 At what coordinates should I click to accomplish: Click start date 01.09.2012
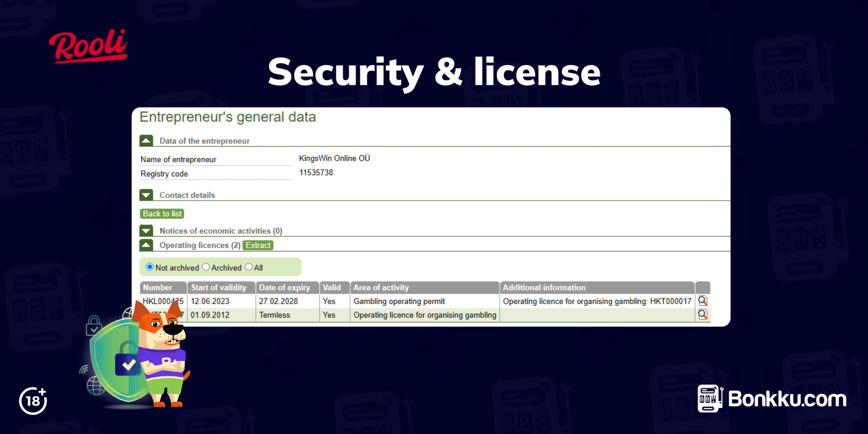[x=210, y=315]
